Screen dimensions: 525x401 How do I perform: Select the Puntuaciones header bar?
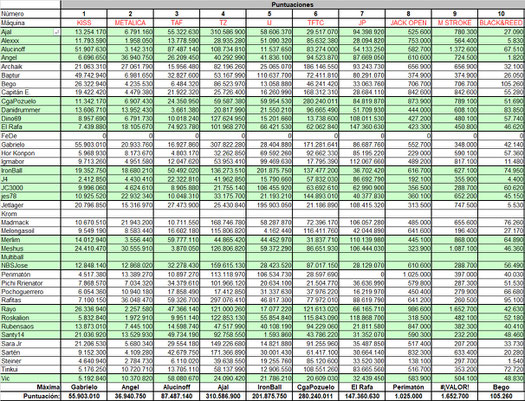coord(293,5)
